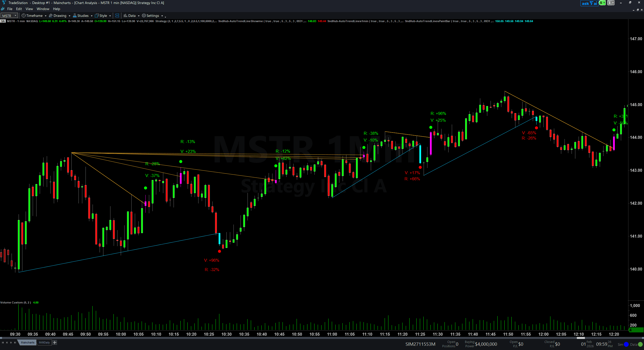The image size is (644, 350).
Task: Click the blue format-bars icon beside Style
Action: [117, 16]
